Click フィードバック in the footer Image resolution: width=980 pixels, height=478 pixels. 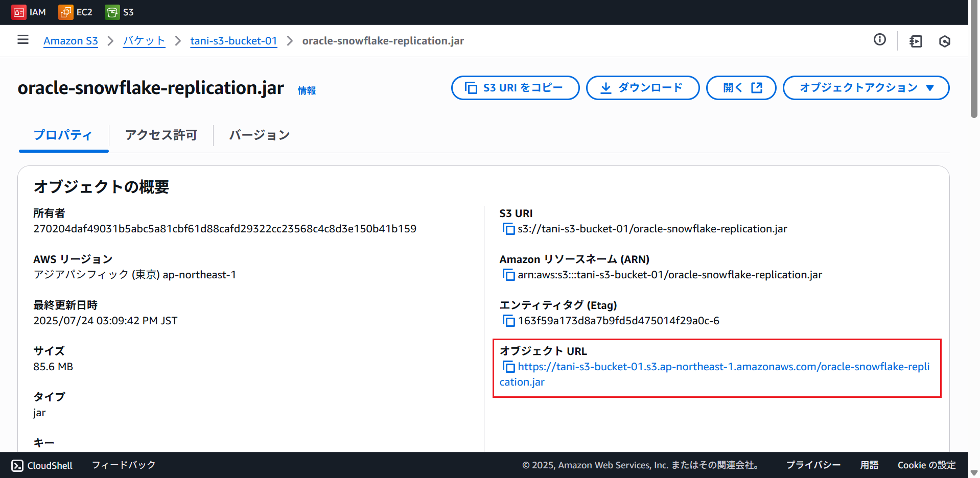coord(124,465)
